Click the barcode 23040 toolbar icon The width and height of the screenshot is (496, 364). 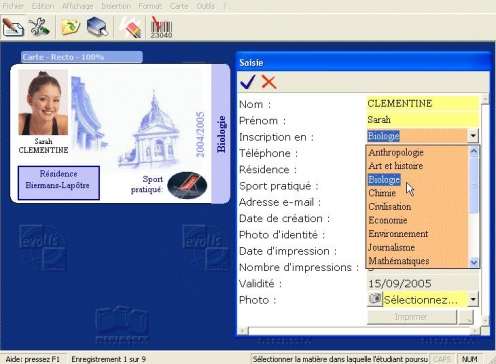pyautogui.click(x=161, y=27)
